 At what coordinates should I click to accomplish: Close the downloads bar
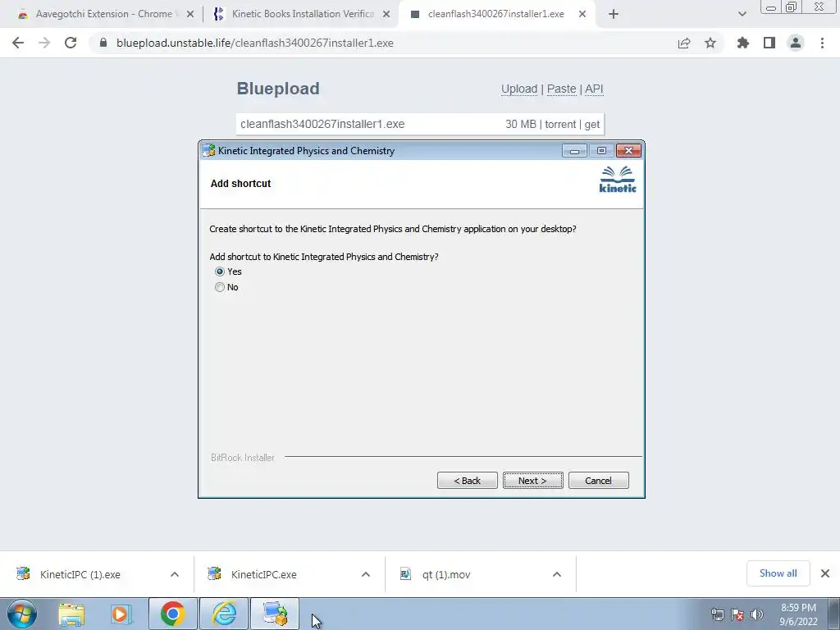tap(825, 573)
